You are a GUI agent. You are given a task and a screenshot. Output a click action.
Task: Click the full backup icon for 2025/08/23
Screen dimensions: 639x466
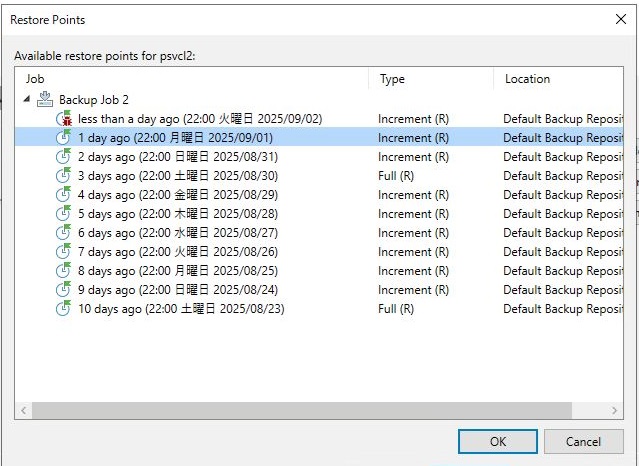63,309
